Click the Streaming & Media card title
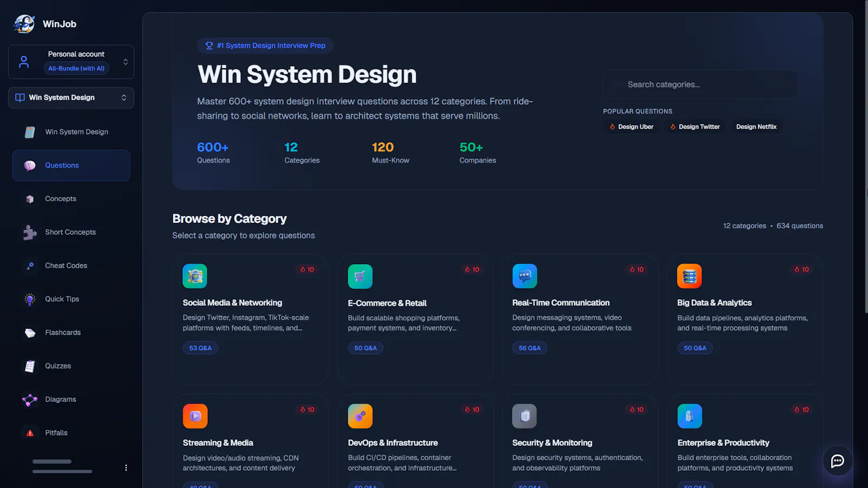 click(218, 443)
